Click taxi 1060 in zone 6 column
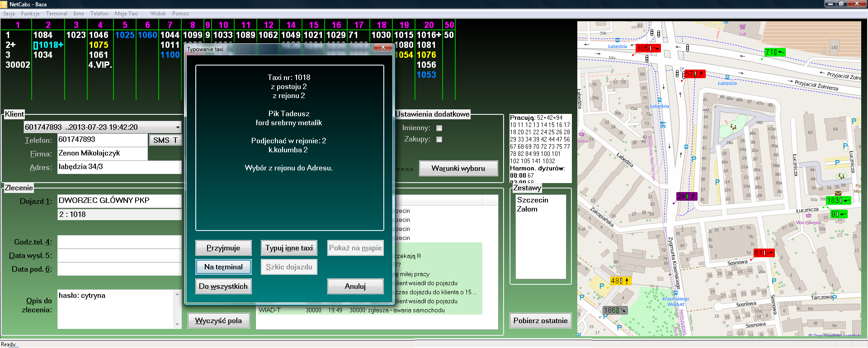 click(147, 35)
